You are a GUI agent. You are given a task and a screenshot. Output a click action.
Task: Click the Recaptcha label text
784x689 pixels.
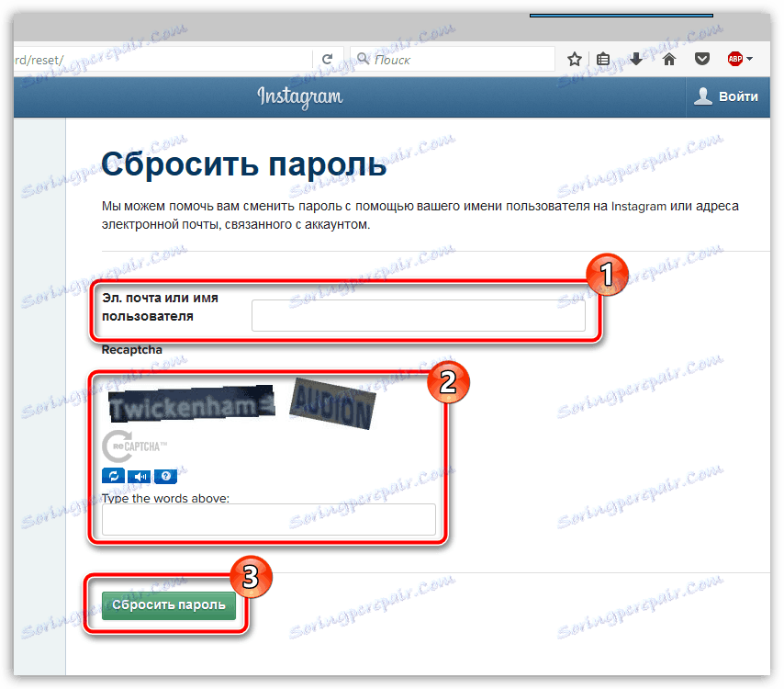pyautogui.click(x=132, y=350)
